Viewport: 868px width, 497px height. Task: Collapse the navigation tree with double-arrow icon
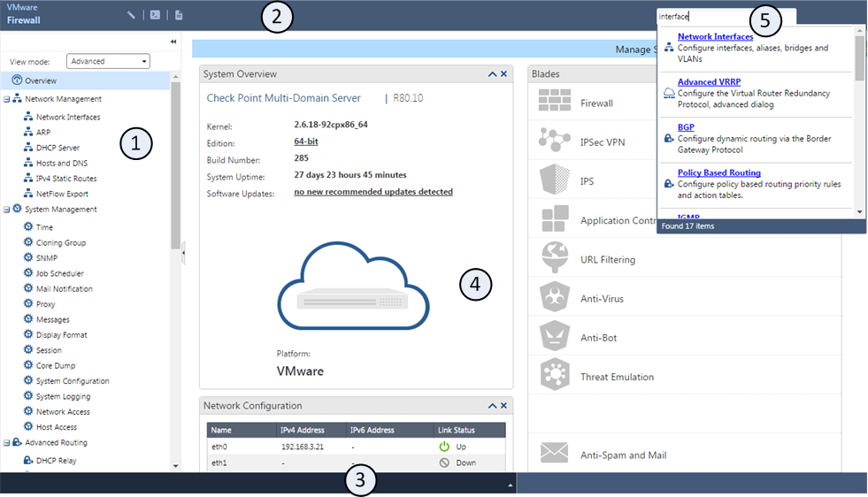point(173,42)
